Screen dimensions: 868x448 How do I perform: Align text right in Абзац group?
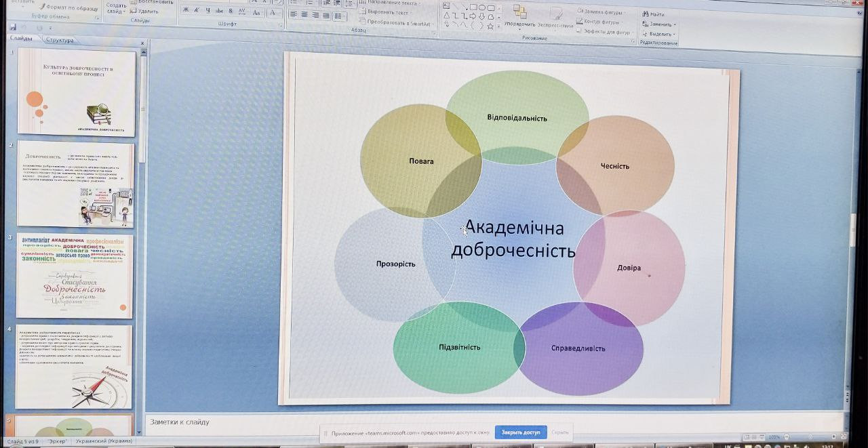(316, 14)
